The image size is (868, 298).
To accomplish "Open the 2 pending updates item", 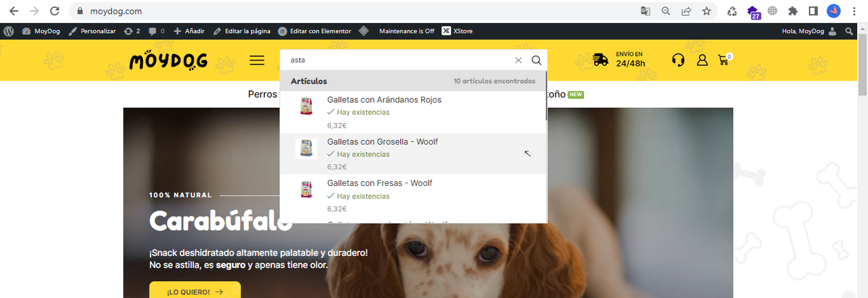I will tap(132, 31).
